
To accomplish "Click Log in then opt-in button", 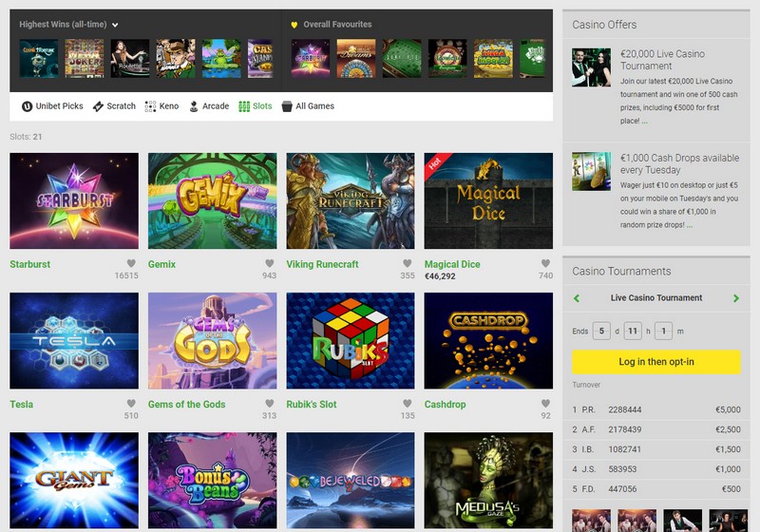I will 656,362.
